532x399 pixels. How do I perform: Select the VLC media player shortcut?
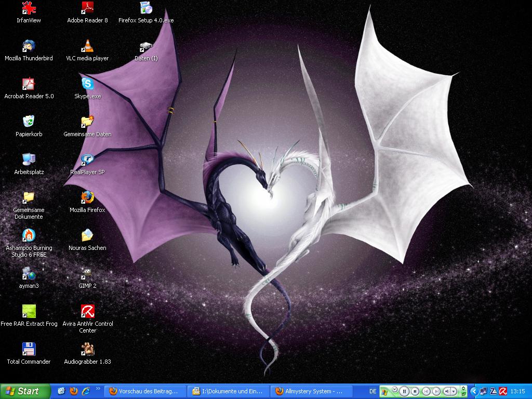tap(87, 50)
